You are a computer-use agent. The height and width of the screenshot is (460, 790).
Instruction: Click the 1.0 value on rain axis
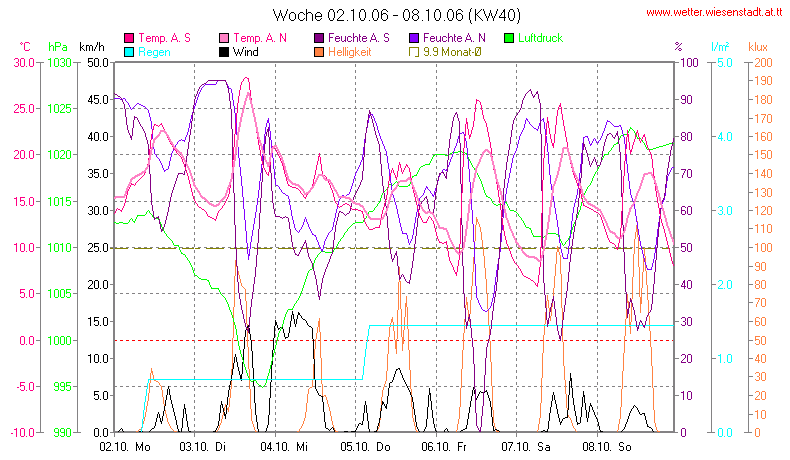(725, 359)
